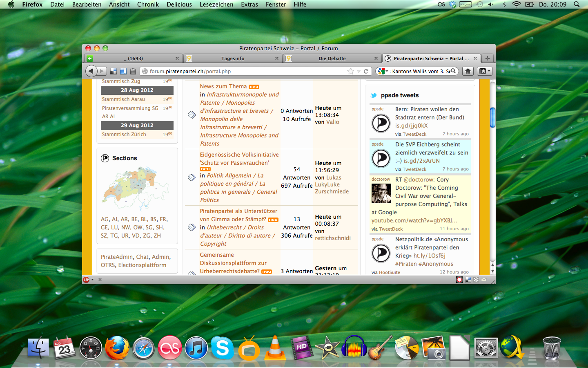Reload the page with the refresh icon
Screen dimensions: 588x368
pyautogui.click(x=366, y=71)
